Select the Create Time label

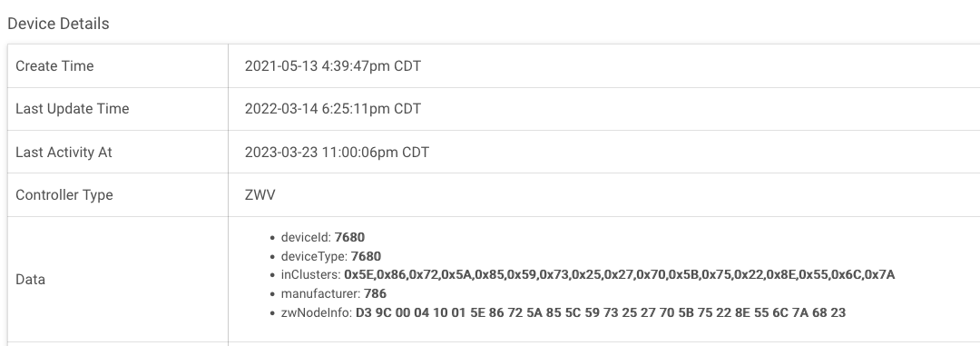pos(54,65)
